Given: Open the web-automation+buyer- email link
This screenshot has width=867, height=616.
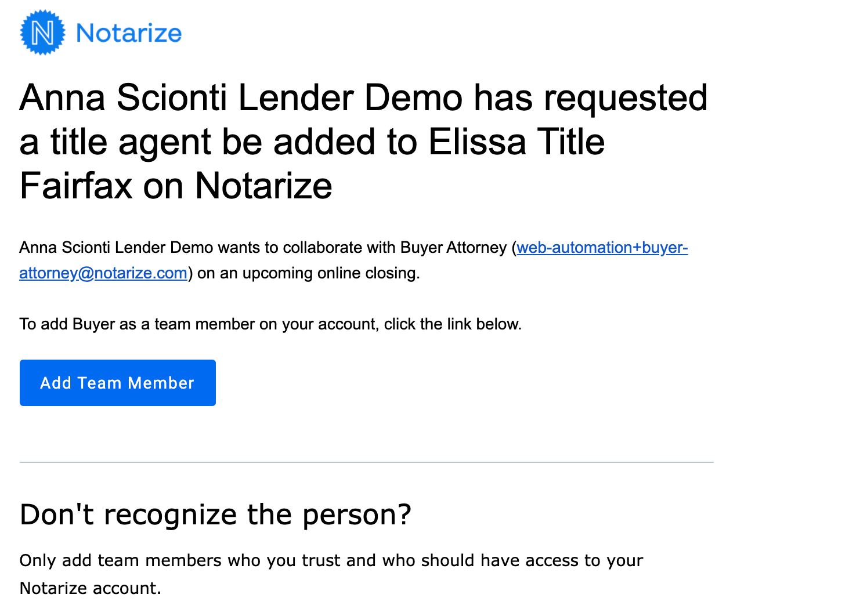Looking at the screenshot, I should click(x=602, y=248).
